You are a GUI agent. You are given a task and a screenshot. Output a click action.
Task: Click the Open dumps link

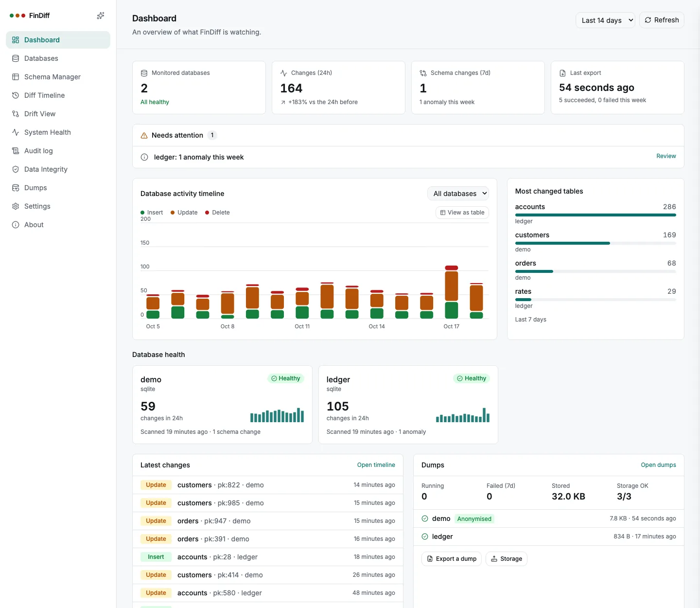658,465
